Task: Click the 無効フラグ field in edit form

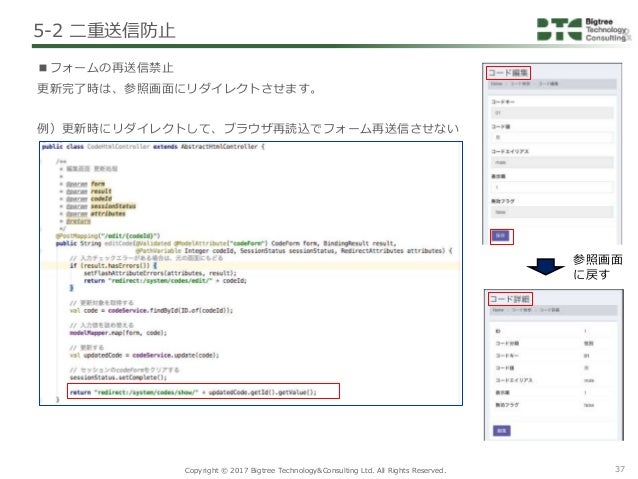Action: click(552, 212)
